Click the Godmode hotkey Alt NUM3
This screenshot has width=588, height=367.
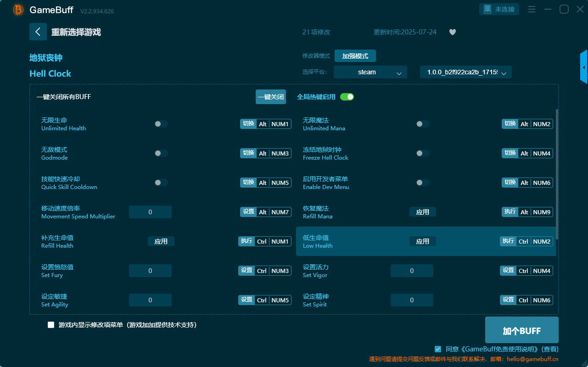click(x=266, y=153)
